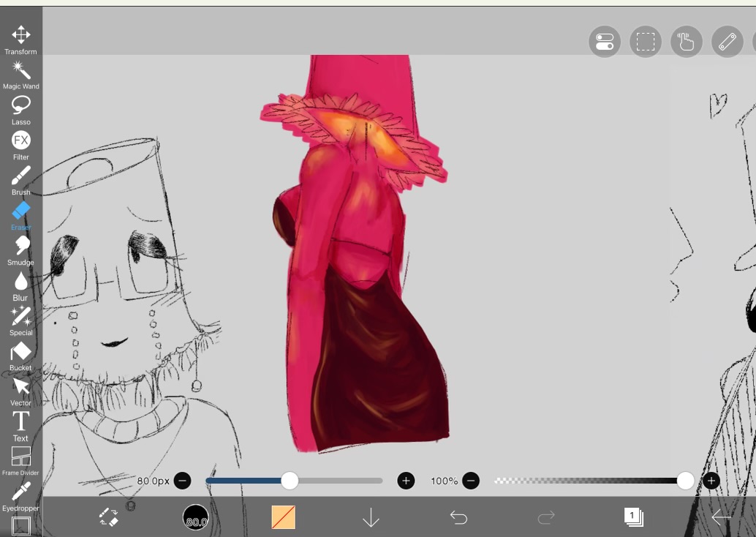Open the layers panel

point(634,517)
